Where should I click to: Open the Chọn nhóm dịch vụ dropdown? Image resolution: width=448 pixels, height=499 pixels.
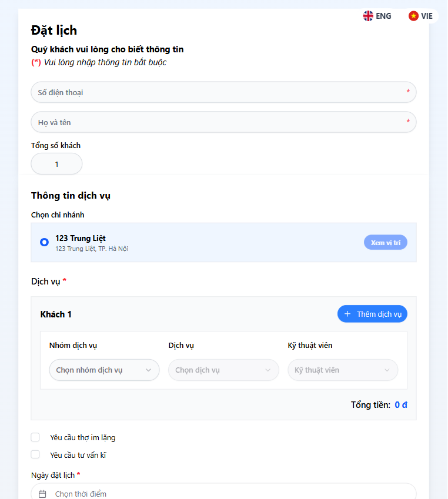tap(104, 370)
